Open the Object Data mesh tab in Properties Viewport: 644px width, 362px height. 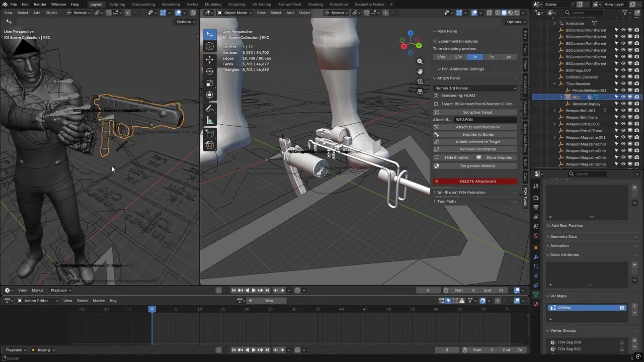click(x=536, y=295)
